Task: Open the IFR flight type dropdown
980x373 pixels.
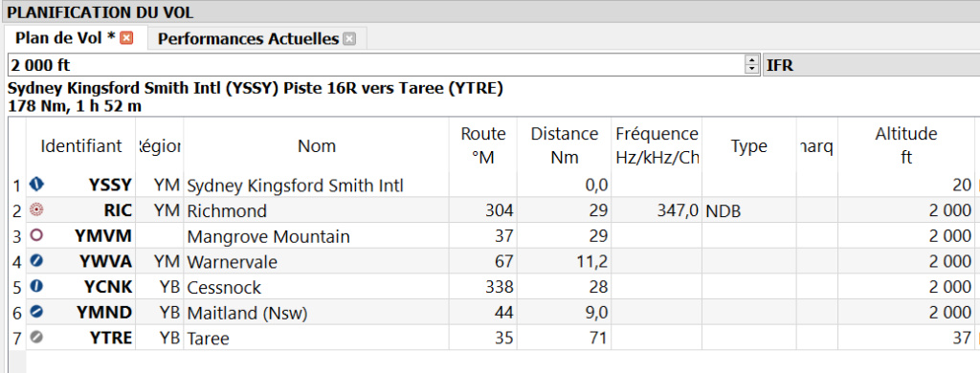Action: point(871,64)
